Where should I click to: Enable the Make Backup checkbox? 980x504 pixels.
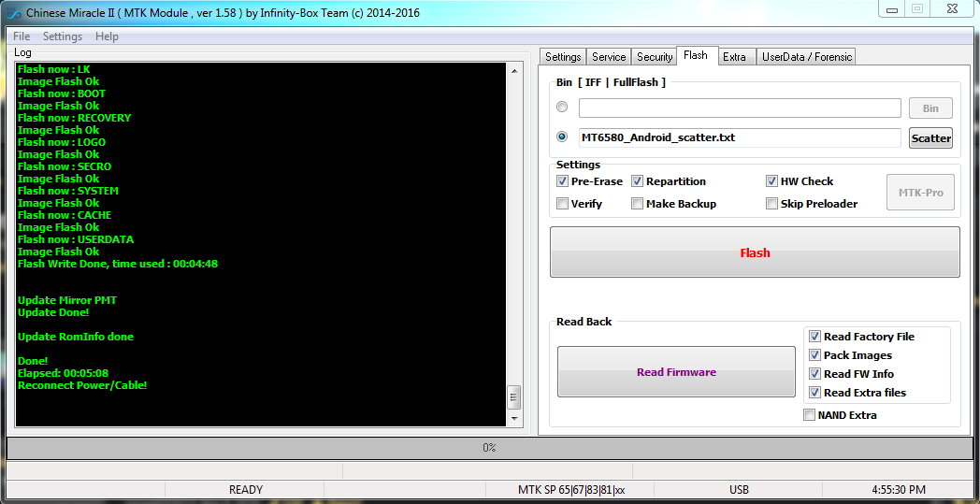coord(637,204)
